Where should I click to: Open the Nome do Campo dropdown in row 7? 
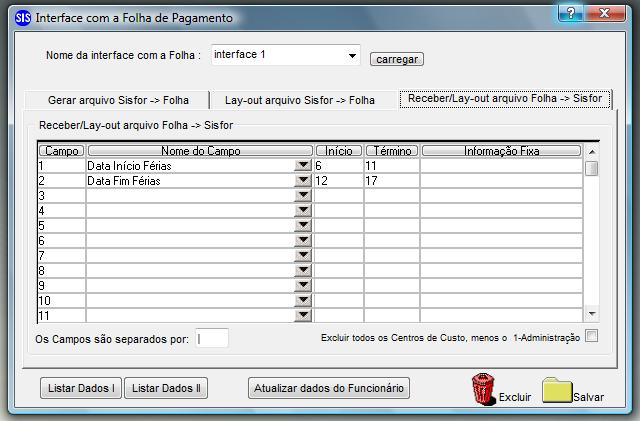tap(303, 255)
